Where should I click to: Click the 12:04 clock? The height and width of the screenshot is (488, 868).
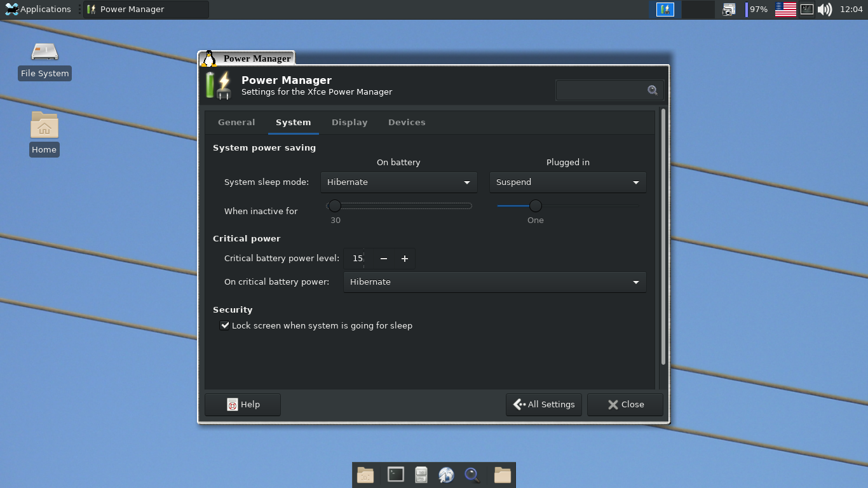851,9
